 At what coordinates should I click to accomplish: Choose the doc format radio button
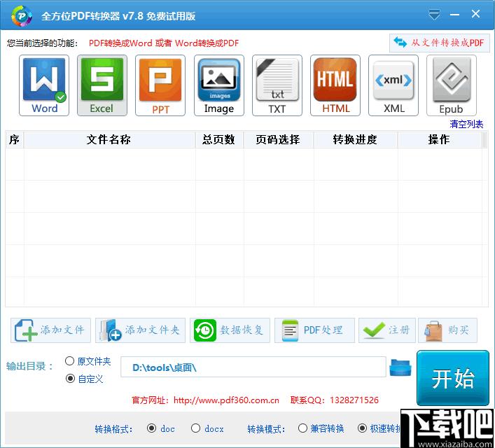(x=151, y=428)
